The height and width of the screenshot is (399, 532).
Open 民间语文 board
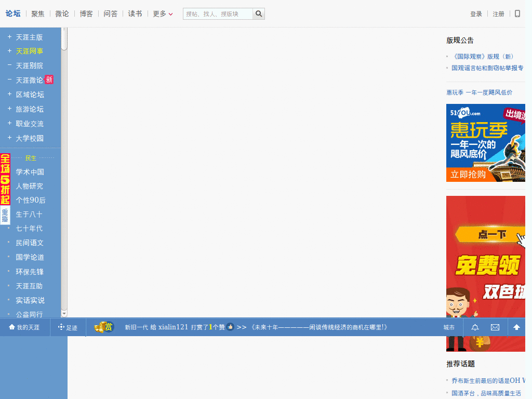pyautogui.click(x=30, y=243)
